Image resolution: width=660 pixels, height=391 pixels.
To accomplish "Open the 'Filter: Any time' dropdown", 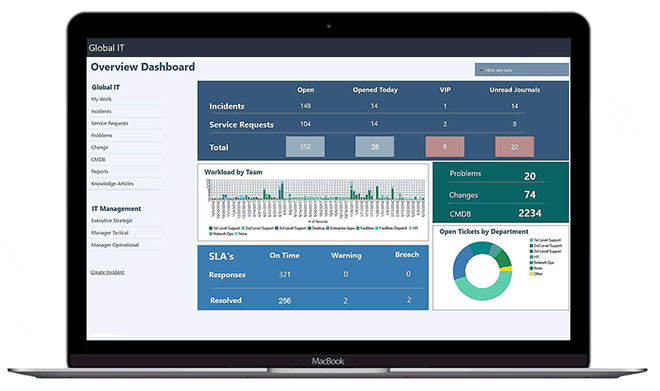I will [x=522, y=70].
